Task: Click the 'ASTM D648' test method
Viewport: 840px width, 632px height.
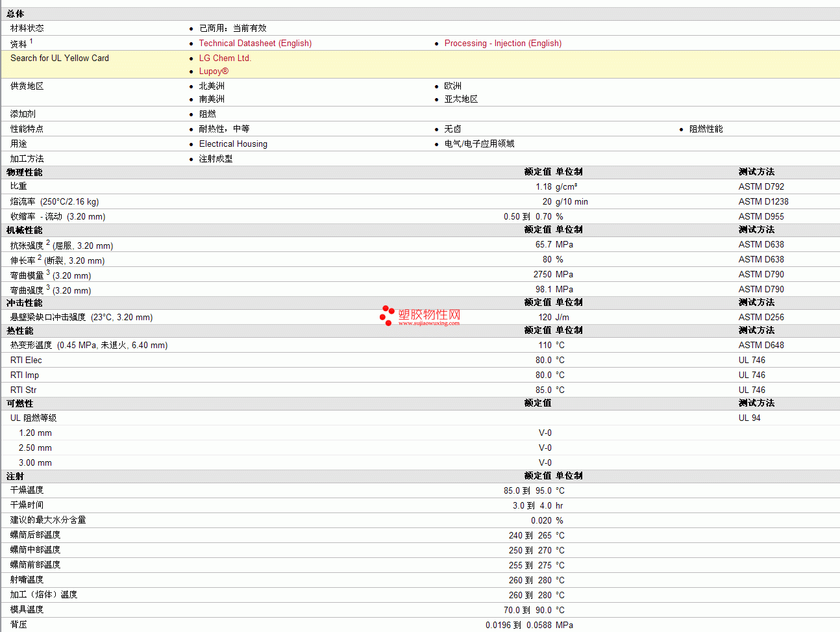Action: click(x=761, y=346)
